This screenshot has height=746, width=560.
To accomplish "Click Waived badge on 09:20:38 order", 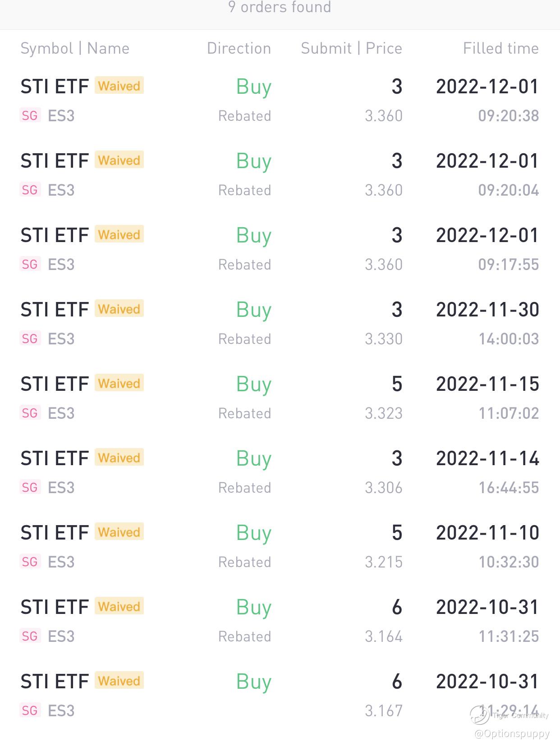I will [x=119, y=86].
